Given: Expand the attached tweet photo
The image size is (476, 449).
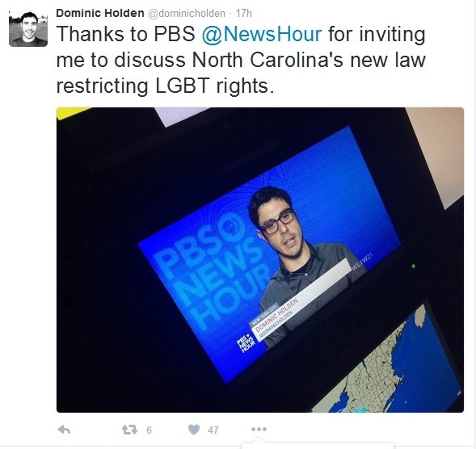Looking at the screenshot, I should coord(260,260).
